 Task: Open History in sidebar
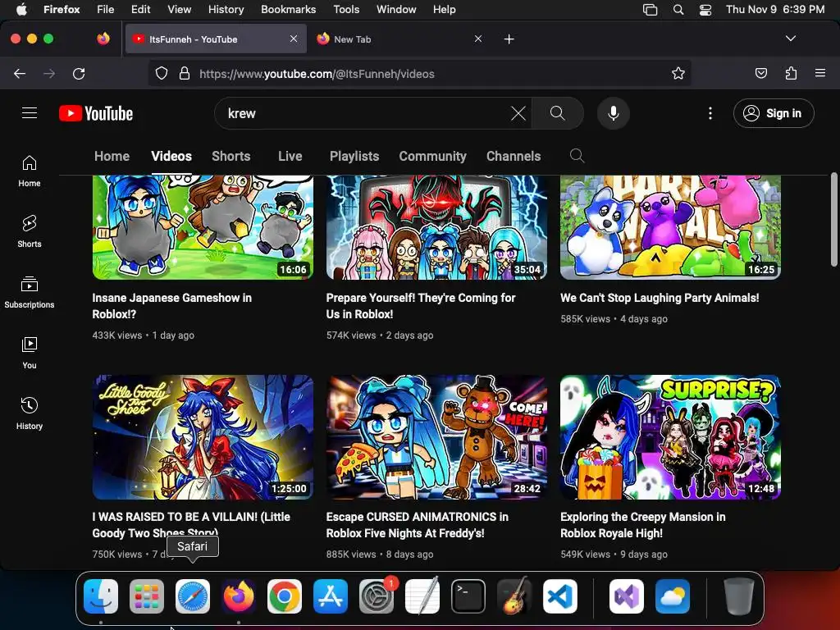click(30, 414)
